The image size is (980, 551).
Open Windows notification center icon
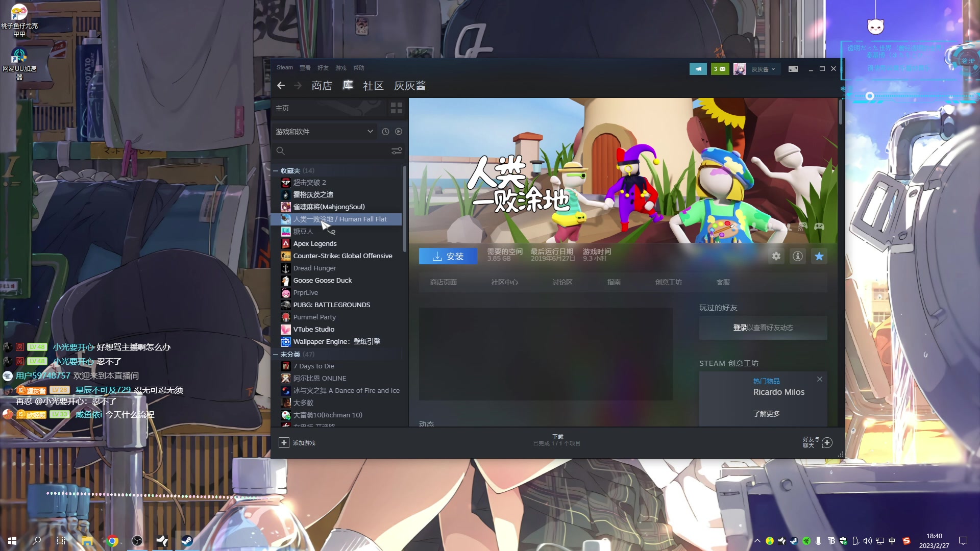[963, 541]
